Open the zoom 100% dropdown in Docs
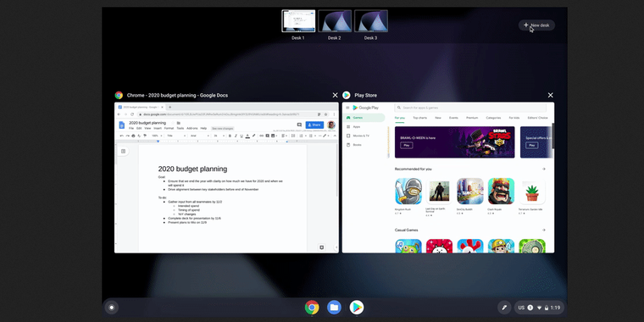Image resolution: width=644 pixels, height=322 pixels. [157, 136]
